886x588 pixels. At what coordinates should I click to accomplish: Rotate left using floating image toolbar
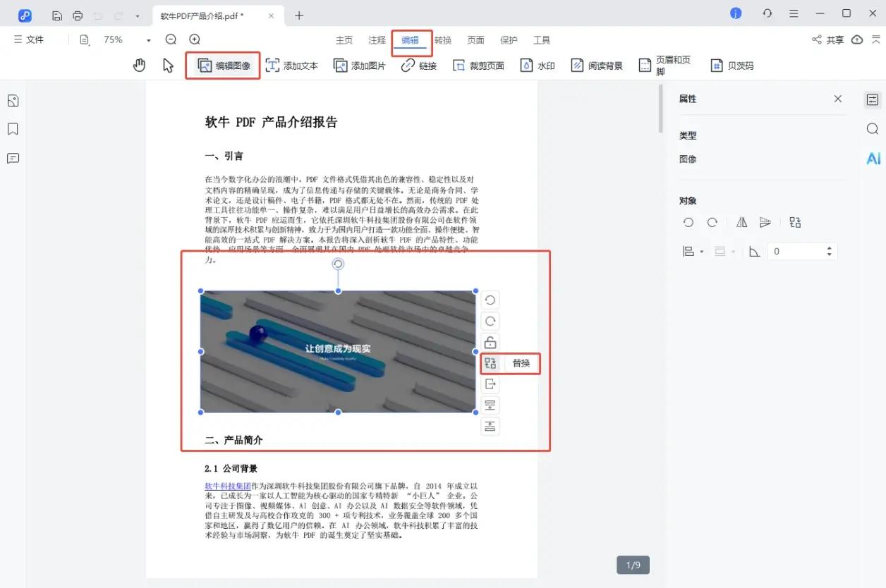tap(490, 300)
